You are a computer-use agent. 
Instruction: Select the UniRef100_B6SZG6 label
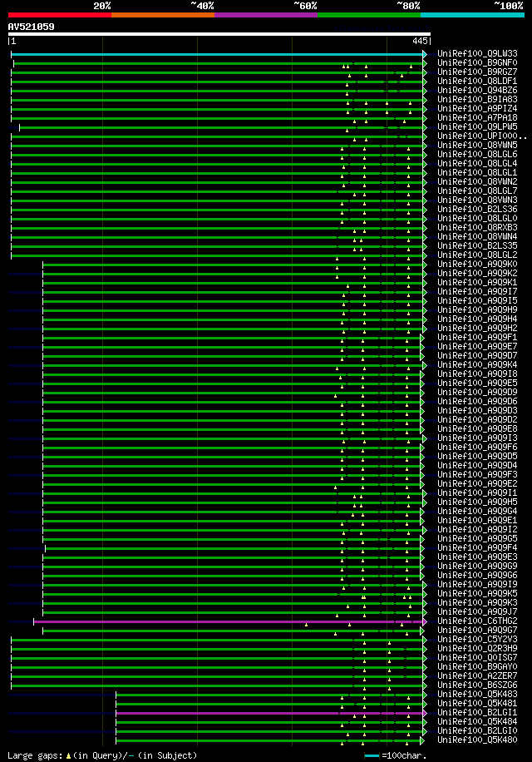pos(477,685)
